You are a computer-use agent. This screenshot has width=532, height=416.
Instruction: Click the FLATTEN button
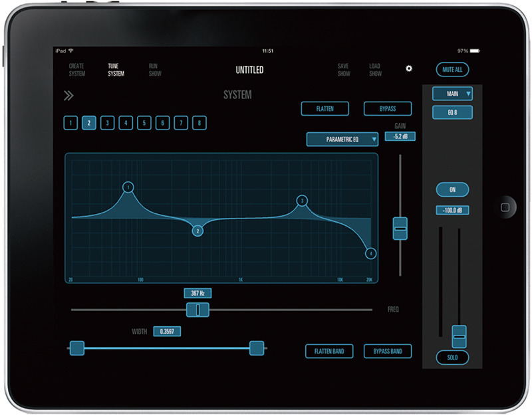[x=325, y=109]
